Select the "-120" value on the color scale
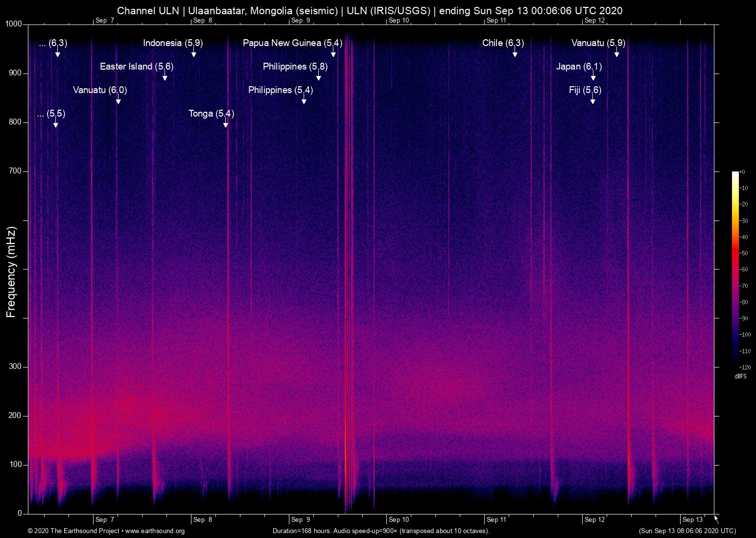Viewport: 756px width, 538px height. coord(745,367)
